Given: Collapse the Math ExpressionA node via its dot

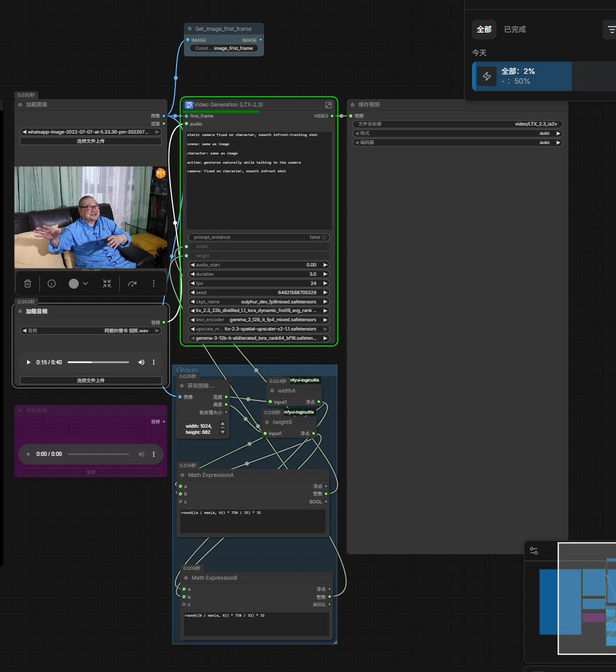Looking at the screenshot, I should point(182,475).
